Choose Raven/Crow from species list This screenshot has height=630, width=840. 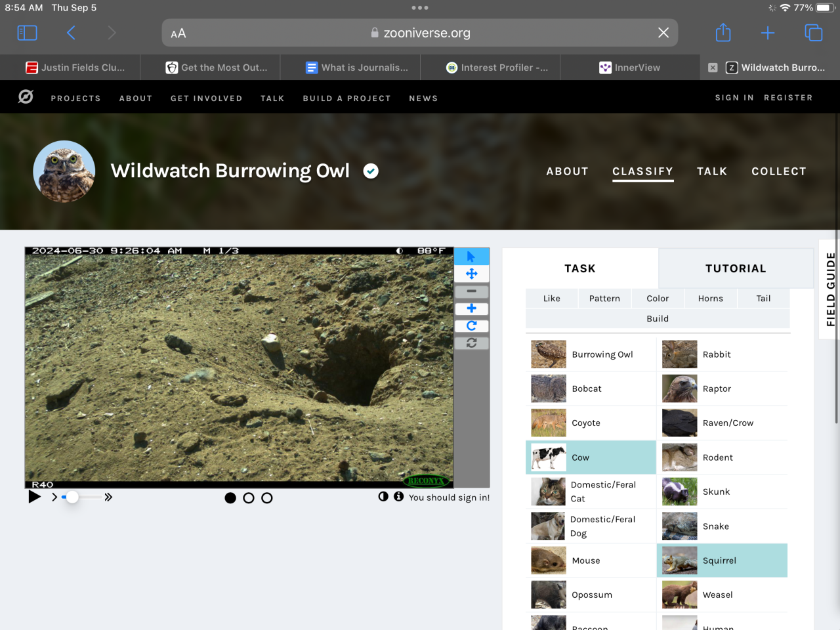(723, 423)
